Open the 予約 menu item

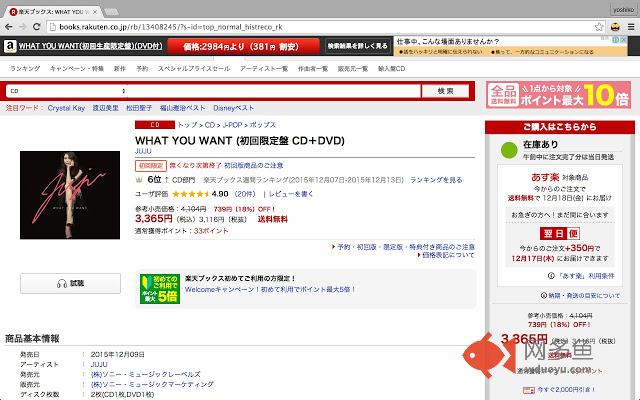click(x=142, y=69)
